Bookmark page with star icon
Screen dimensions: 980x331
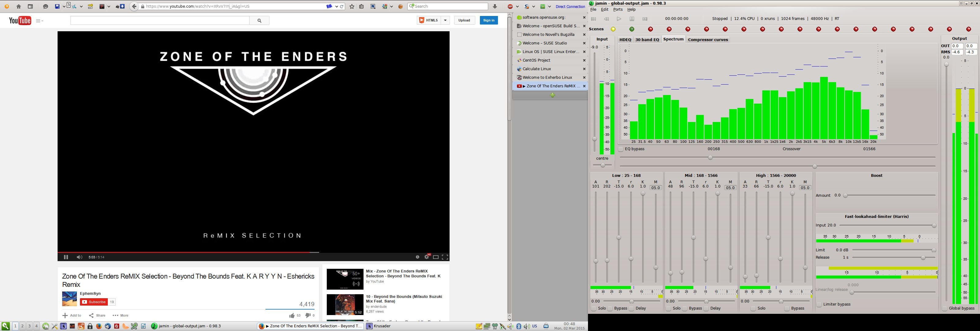tap(352, 6)
